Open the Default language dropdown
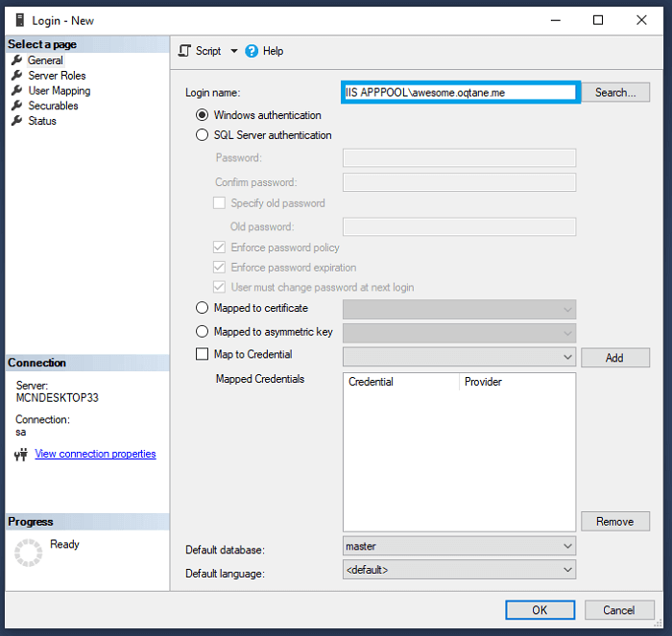This screenshot has height=636, width=672. click(459, 570)
